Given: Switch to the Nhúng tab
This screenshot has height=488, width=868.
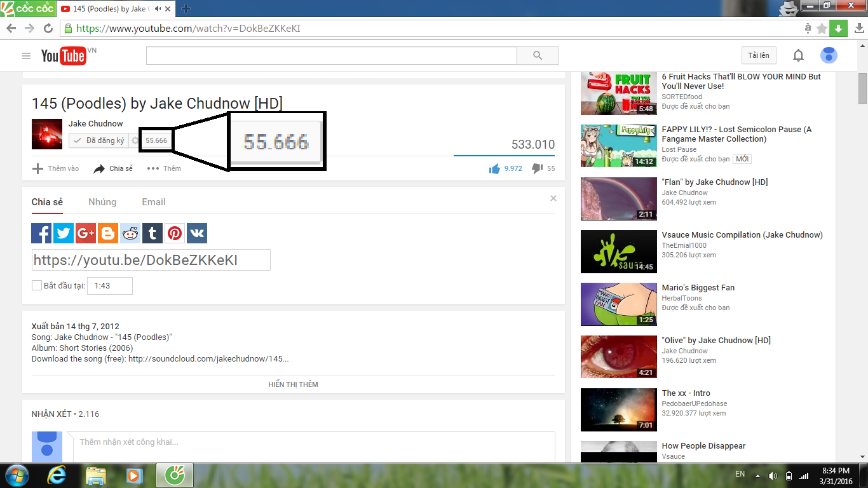Looking at the screenshot, I should click(x=102, y=202).
